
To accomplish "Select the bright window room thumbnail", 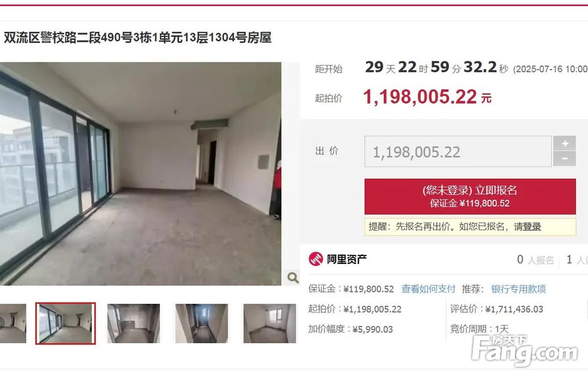I will [x=270, y=323].
